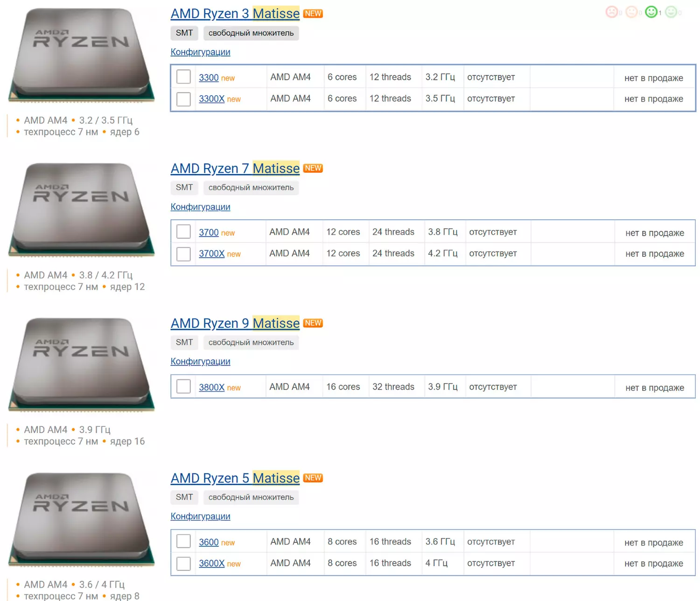
Task: Click SMT tag under Ryzen 3 Matisse
Action: pyautogui.click(x=184, y=33)
